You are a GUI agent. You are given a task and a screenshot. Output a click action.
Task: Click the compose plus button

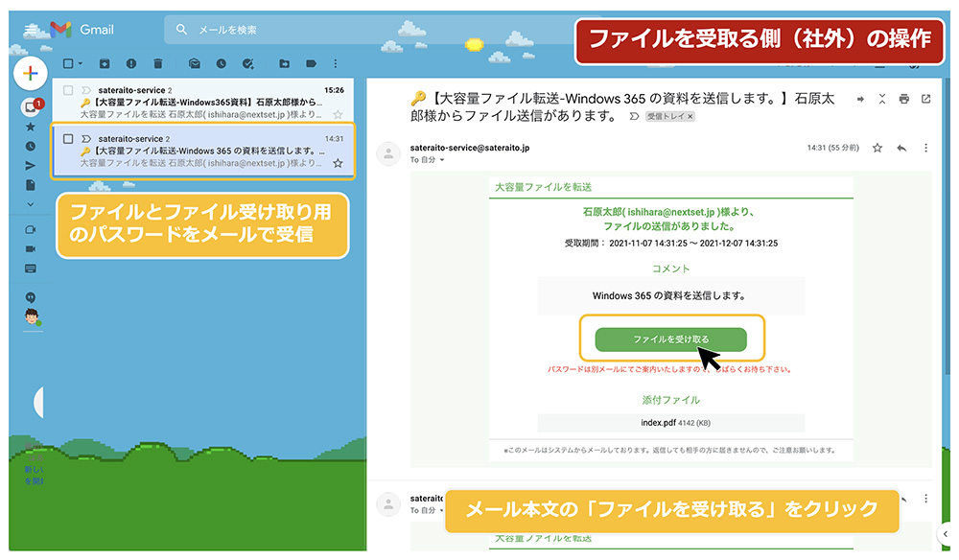coord(30,74)
